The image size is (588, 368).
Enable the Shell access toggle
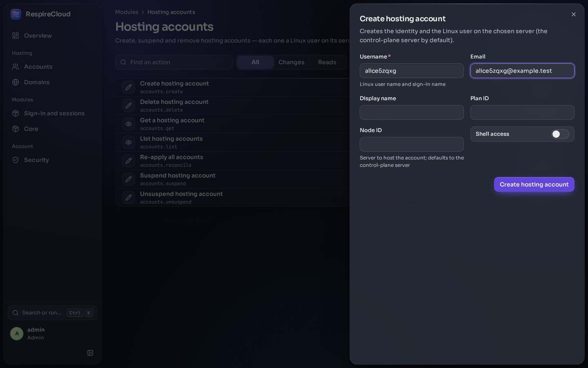click(x=560, y=134)
